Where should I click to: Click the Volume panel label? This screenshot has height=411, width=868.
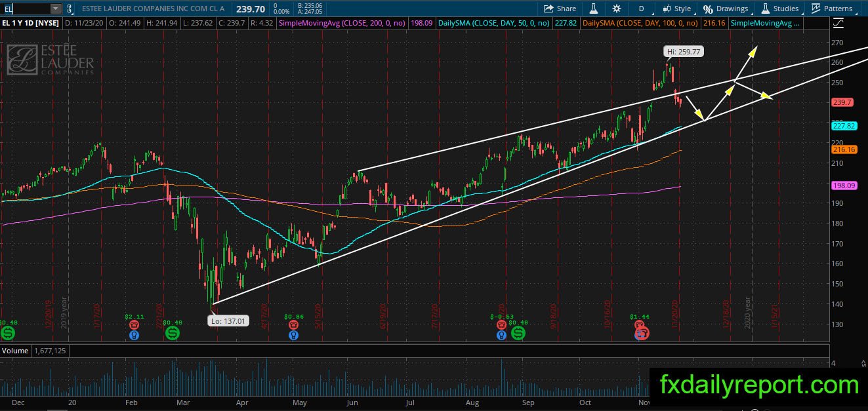tap(14, 351)
